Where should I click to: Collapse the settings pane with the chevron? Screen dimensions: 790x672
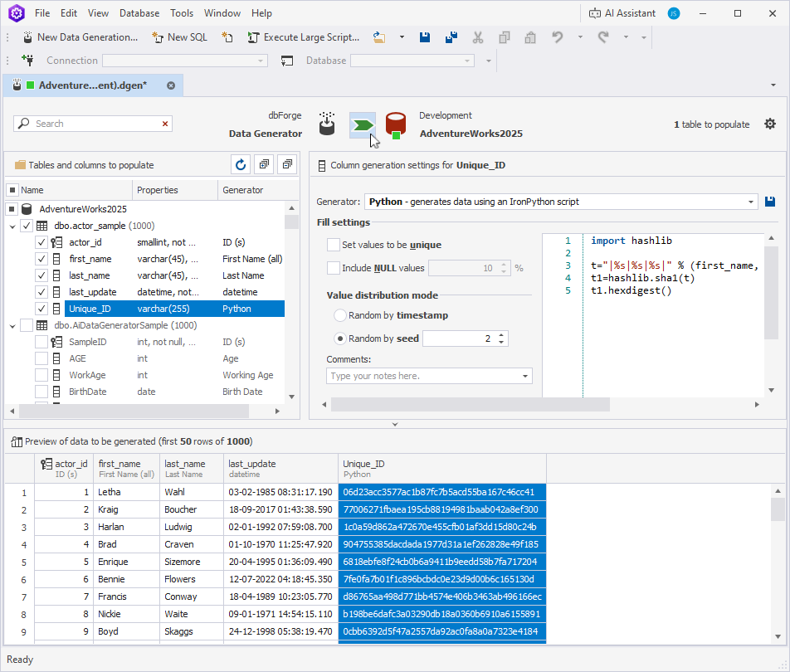[395, 424]
